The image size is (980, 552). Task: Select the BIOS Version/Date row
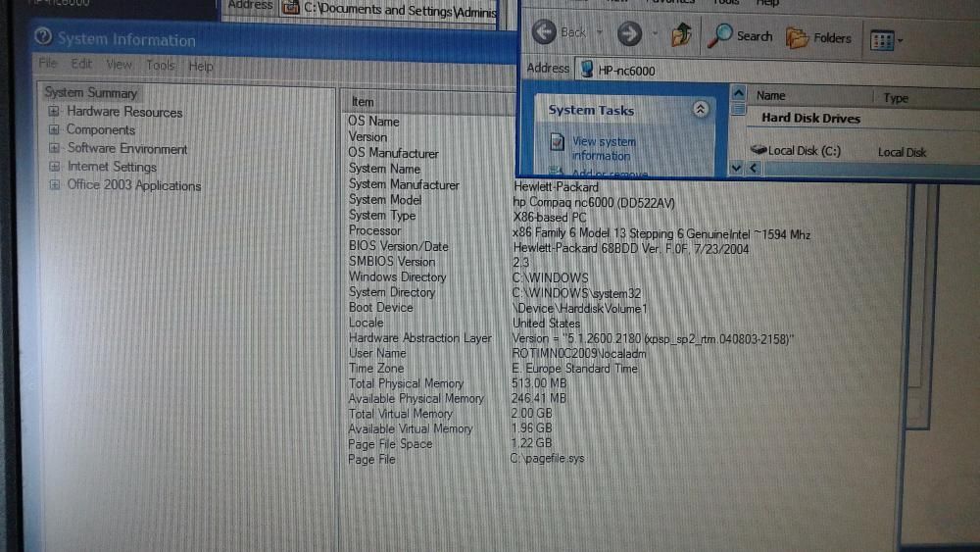[398, 246]
